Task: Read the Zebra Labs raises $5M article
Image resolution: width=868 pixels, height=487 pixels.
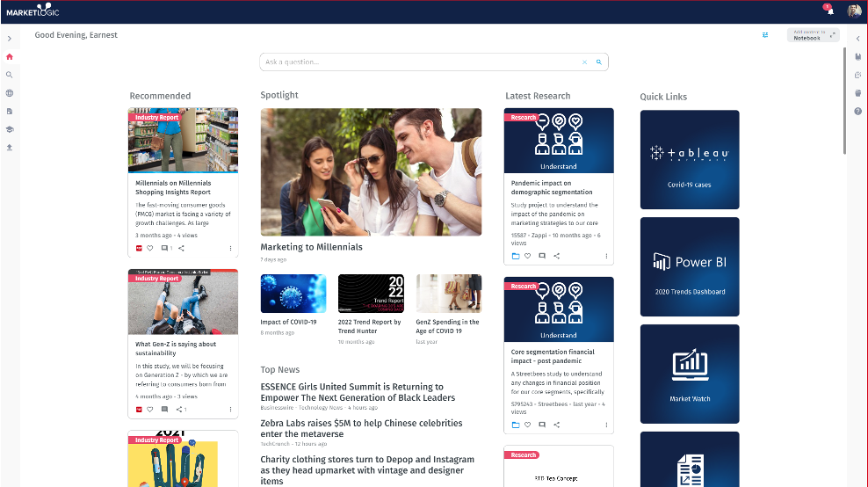Action: (361, 428)
